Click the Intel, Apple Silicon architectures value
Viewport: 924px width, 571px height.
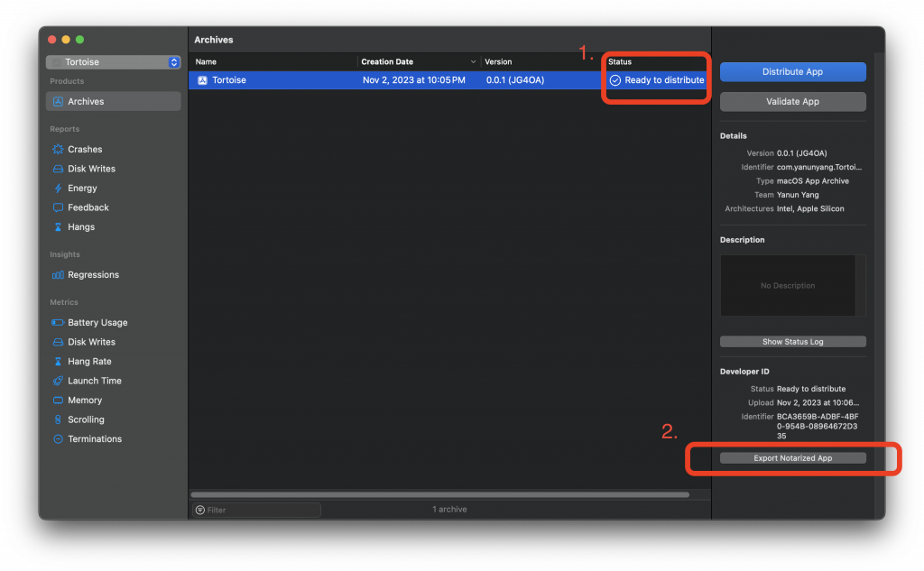tap(810, 208)
